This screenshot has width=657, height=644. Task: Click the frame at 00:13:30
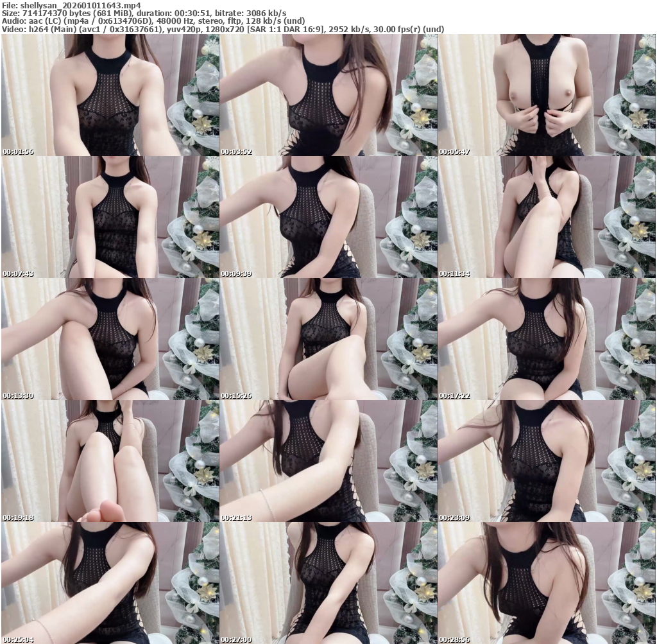coord(110,339)
